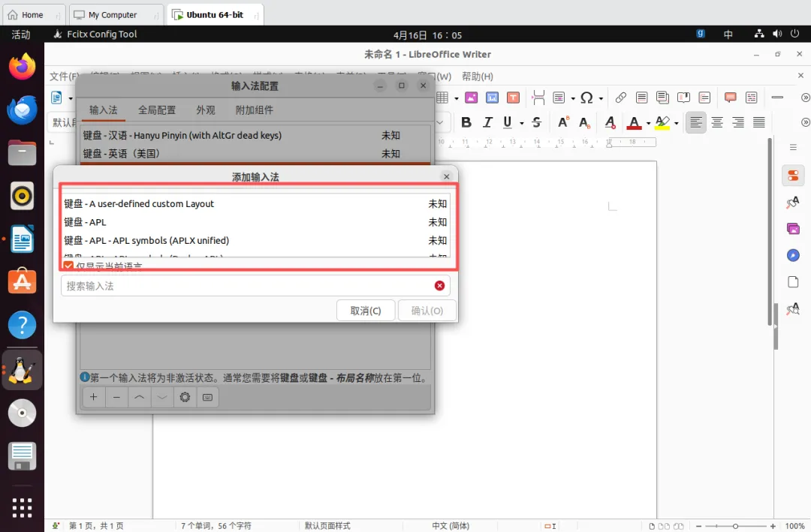Open Writer sidebar Properties panel
Screen dimensions: 811x532
(x=793, y=176)
